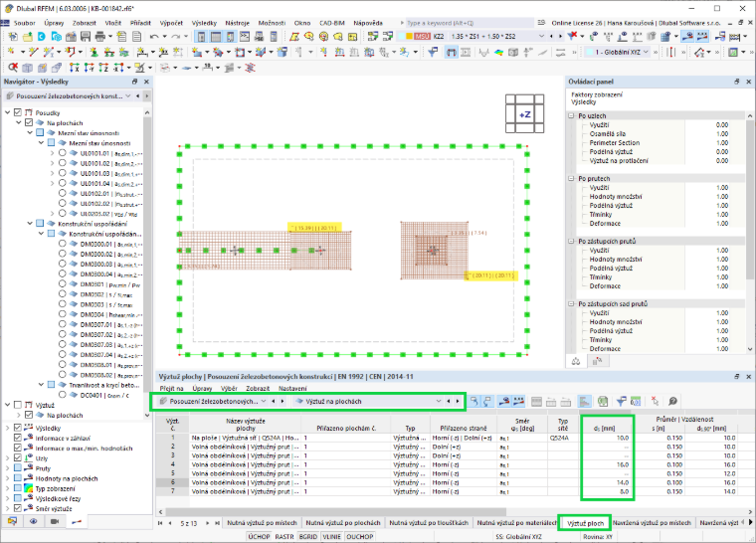
Task: Click the new line tool icon
Action: tap(33, 52)
